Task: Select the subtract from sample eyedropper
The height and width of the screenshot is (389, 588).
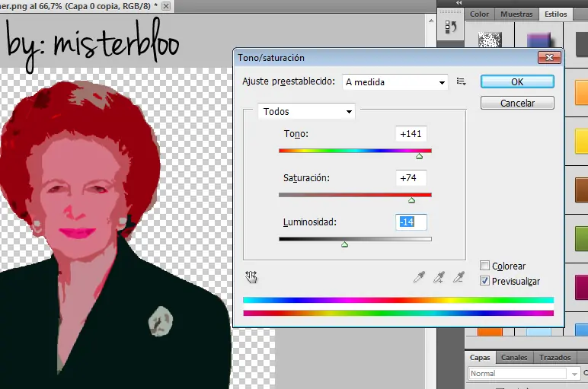Action: click(x=459, y=277)
